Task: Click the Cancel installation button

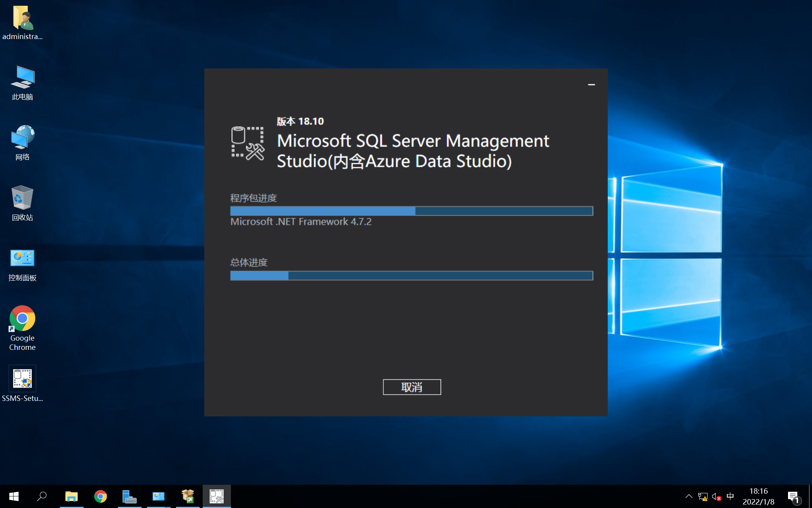Action: click(x=412, y=386)
